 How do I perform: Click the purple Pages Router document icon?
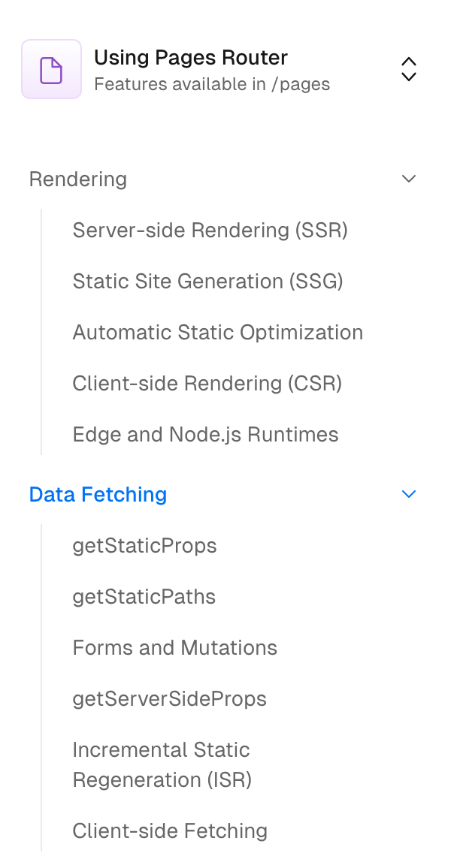[51, 70]
